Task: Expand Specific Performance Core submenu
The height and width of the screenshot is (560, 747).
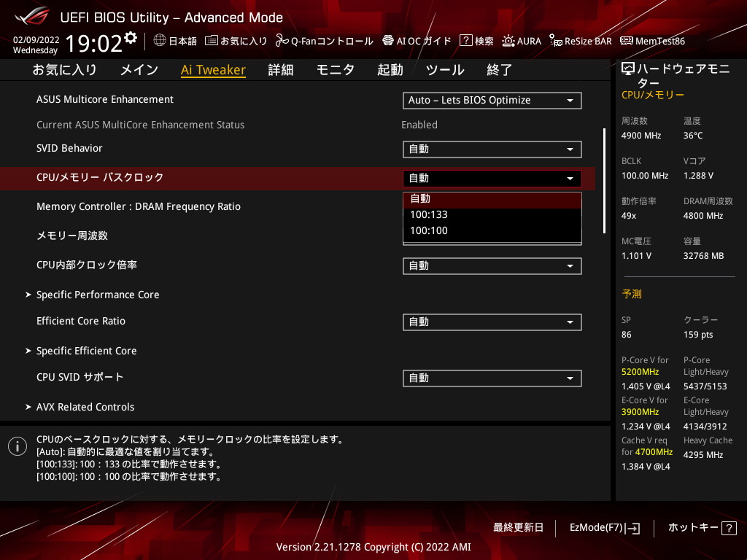Action: [x=98, y=295]
